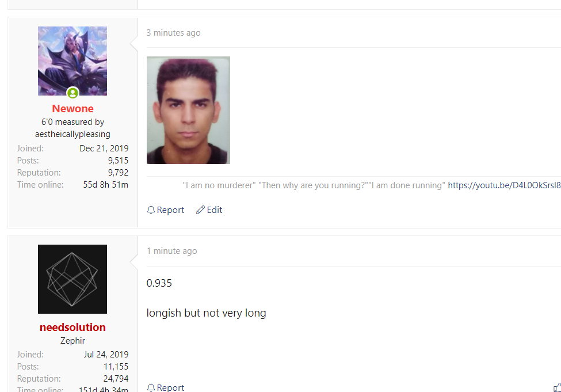
Task: Click Newone's custom title "6'0 measured by aestheicallypleasing"
Action: click(x=72, y=128)
